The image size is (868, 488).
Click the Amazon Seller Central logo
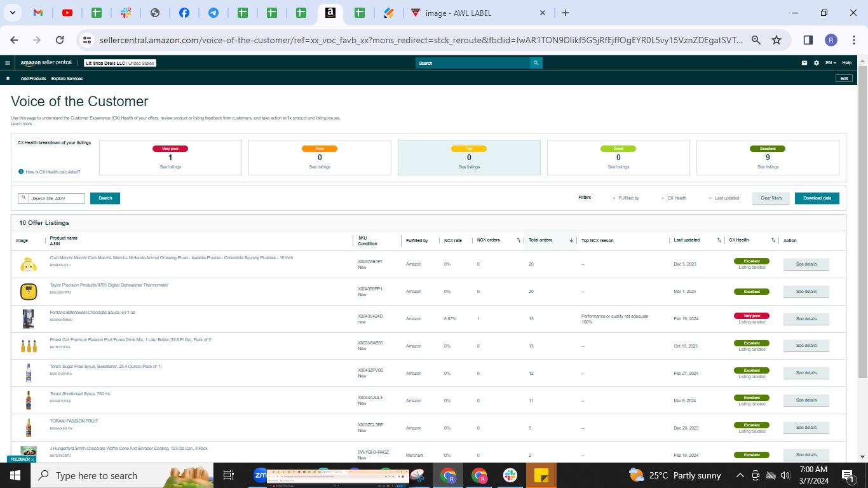(x=46, y=63)
